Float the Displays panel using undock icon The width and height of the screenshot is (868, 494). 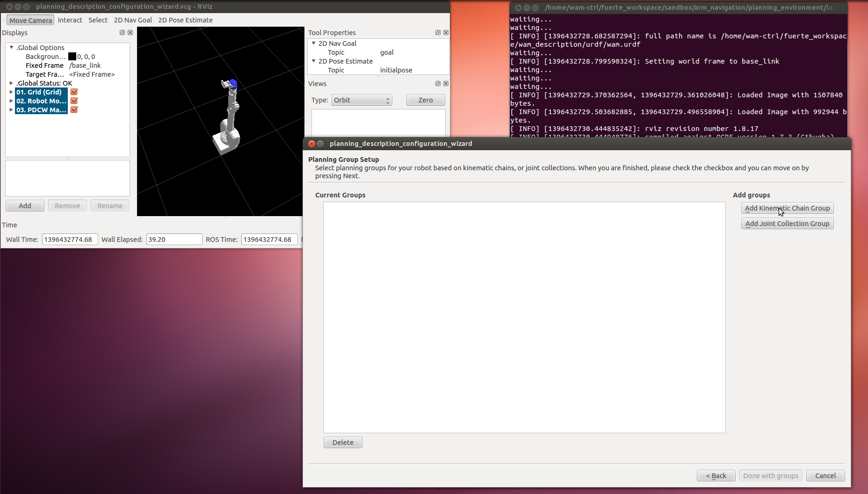click(x=122, y=33)
